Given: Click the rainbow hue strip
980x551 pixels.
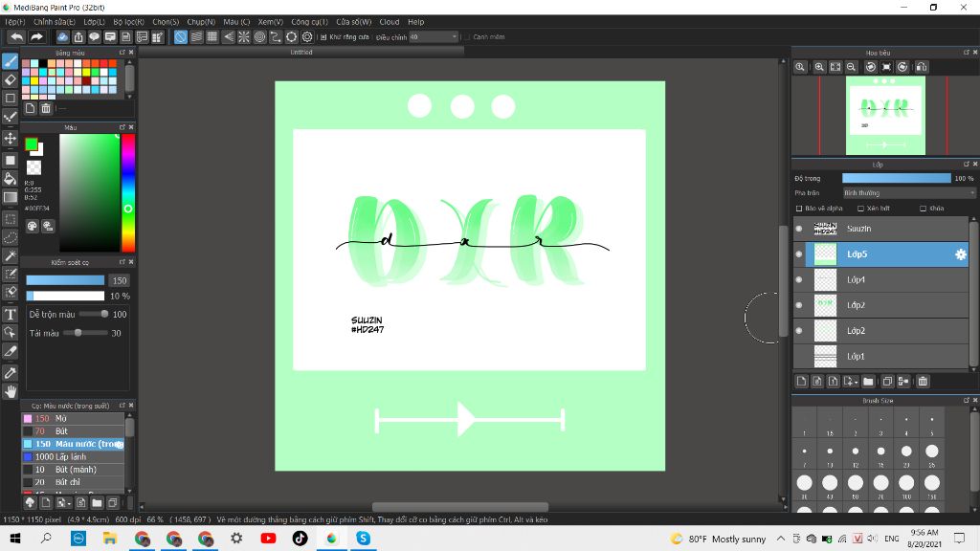Looking at the screenshot, I should click(x=128, y=193).
